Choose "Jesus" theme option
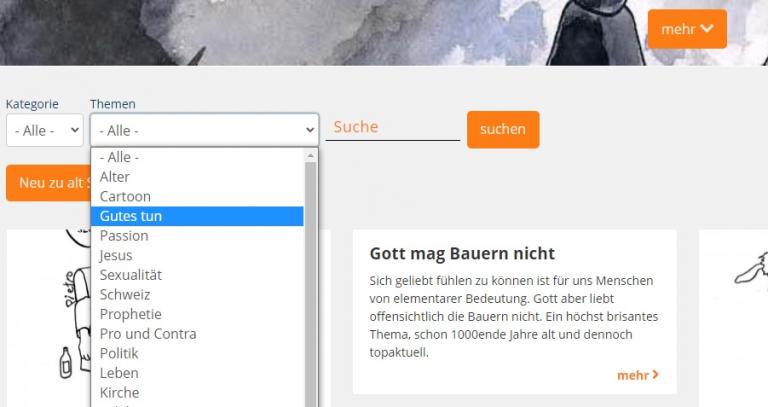This screenshot has height=407, width=768. (x=116, y=255)
